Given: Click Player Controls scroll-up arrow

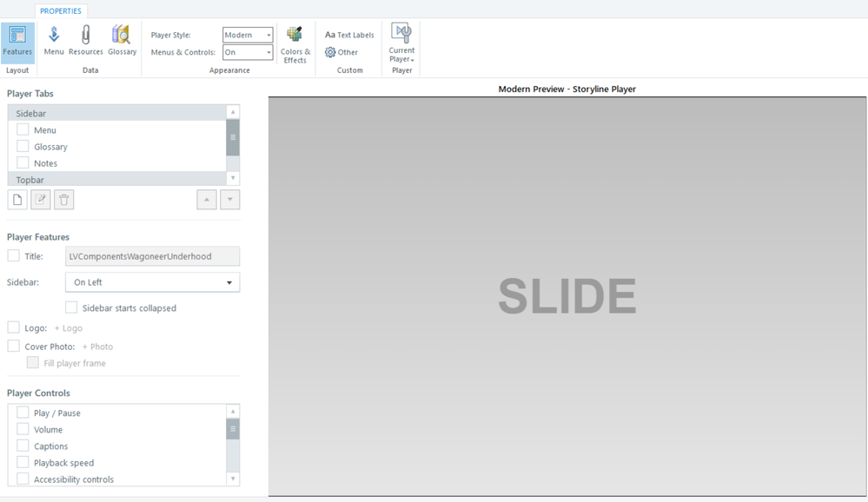Looking at the screenshot, I should (x=233, y=411).
